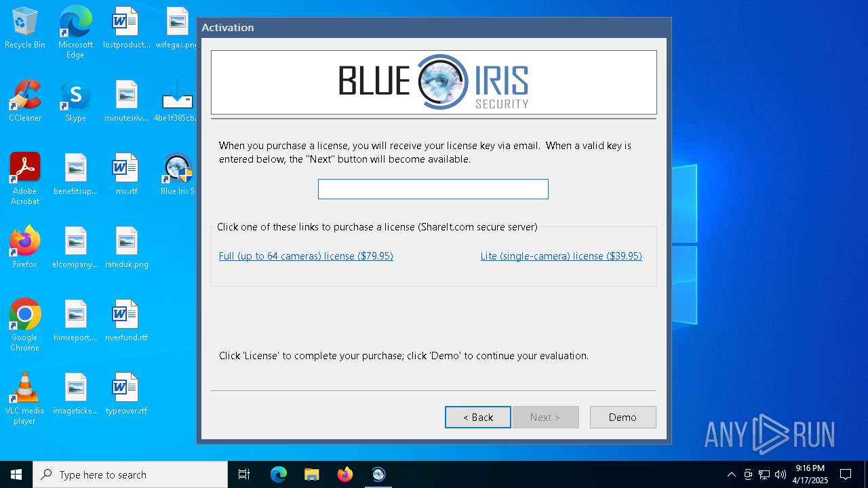
Task: Open Firefox from the taskbar
Action: [x=345, y=474]
